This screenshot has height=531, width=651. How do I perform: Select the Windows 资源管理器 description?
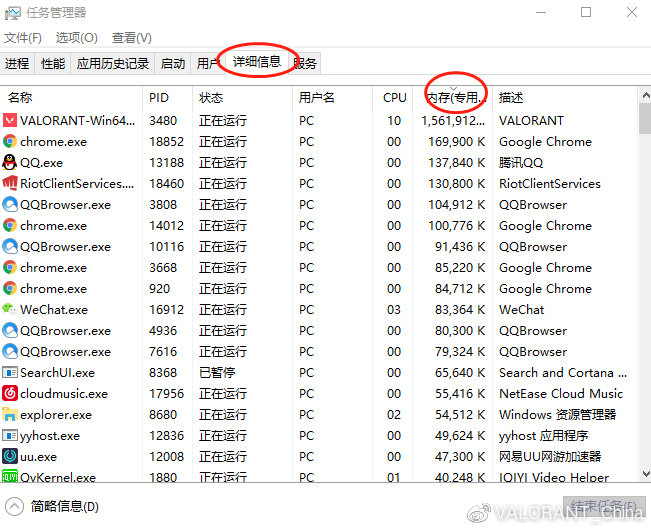click(x=558, y=414)
